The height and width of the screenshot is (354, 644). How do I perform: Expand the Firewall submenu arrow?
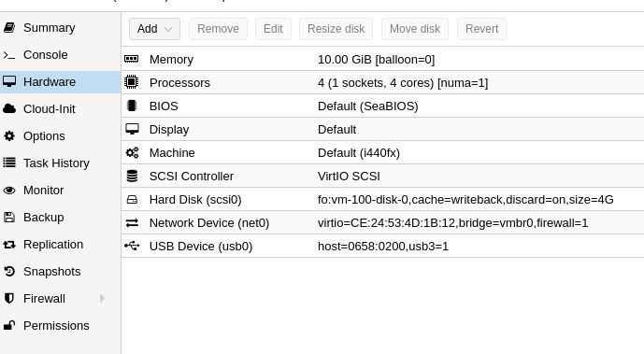[102, 298]
